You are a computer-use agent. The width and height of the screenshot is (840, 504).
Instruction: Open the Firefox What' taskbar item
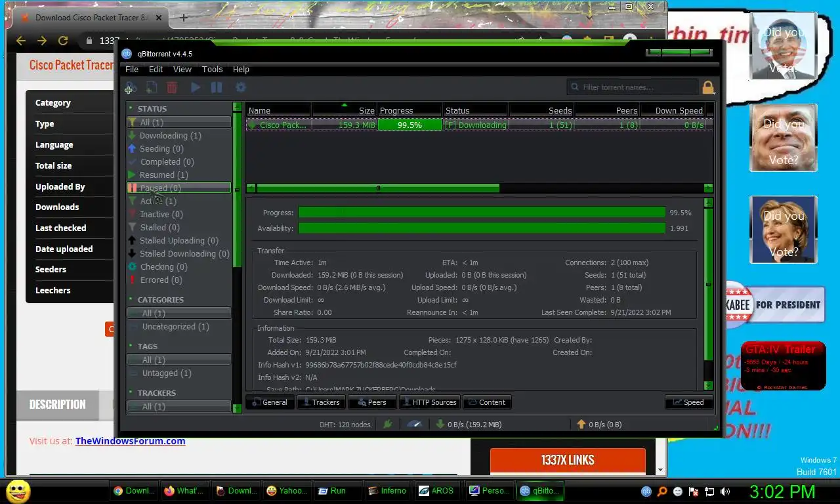[x=184, y=491]
